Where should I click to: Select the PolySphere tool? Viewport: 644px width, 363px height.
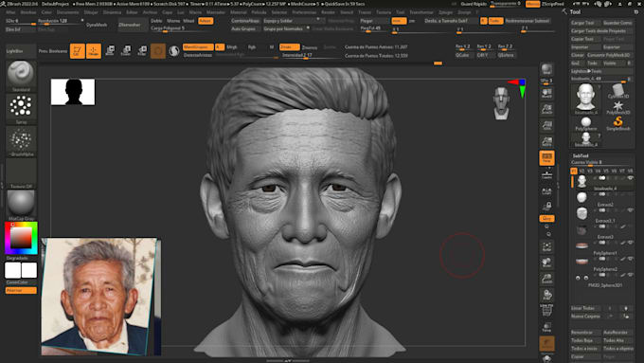[586, 124]
